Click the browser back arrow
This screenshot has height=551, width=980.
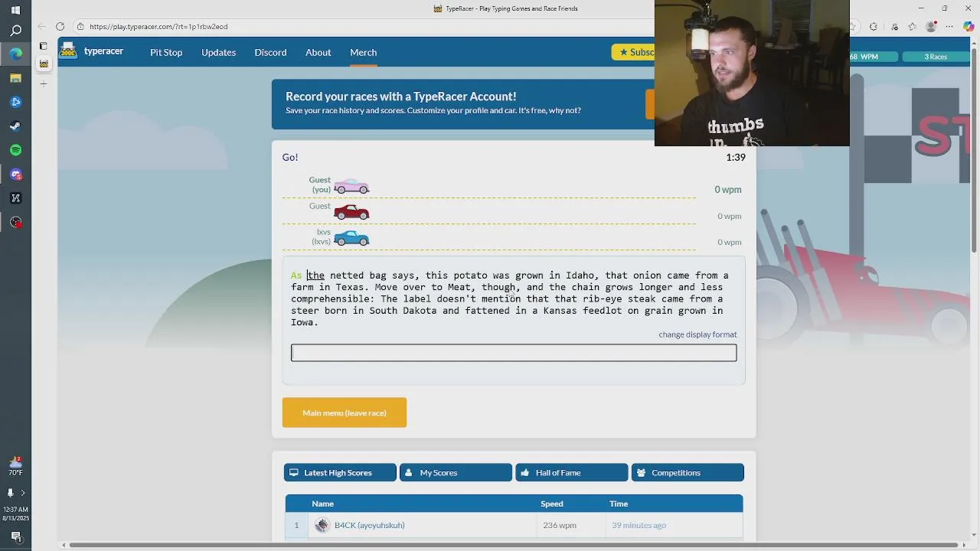42,27
